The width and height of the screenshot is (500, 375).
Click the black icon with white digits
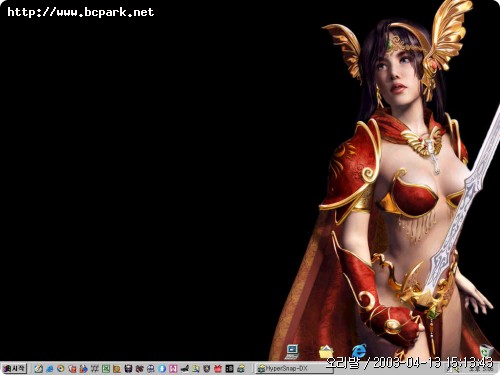pos(229,369)
